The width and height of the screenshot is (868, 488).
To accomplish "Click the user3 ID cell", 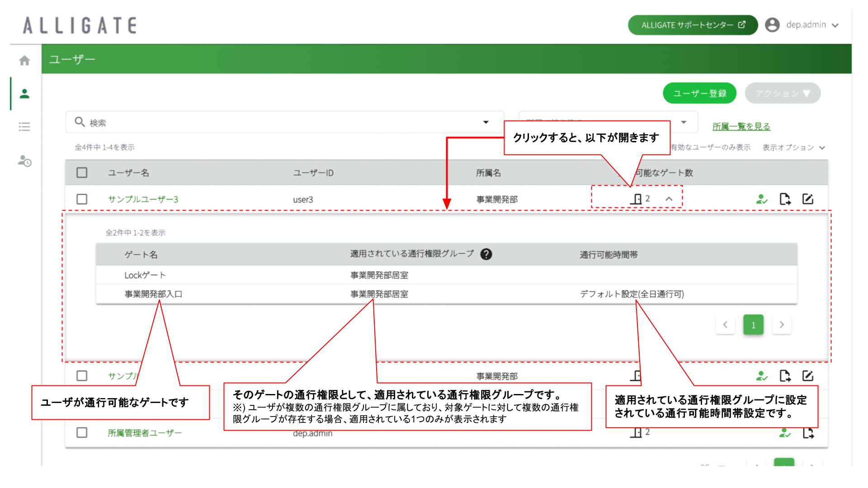I will coord(303,199).
